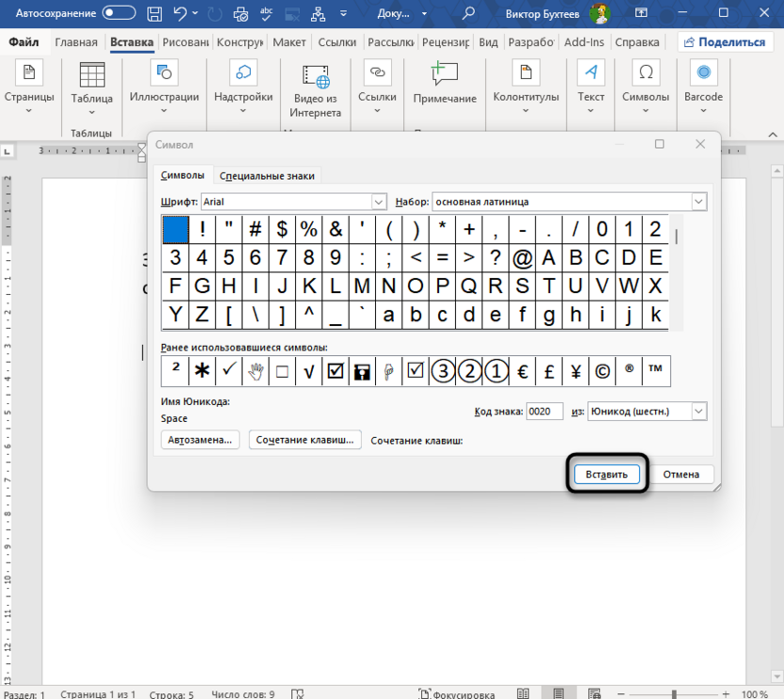Screen dimensions: 784x699
Task: Open the Надстройки ribbon group
Action: point(243,87)
